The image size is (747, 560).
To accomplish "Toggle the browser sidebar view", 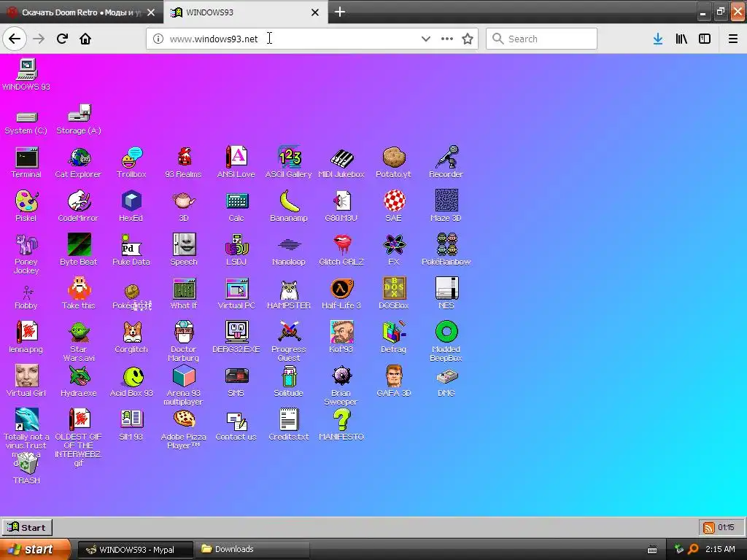I will 705,39.
